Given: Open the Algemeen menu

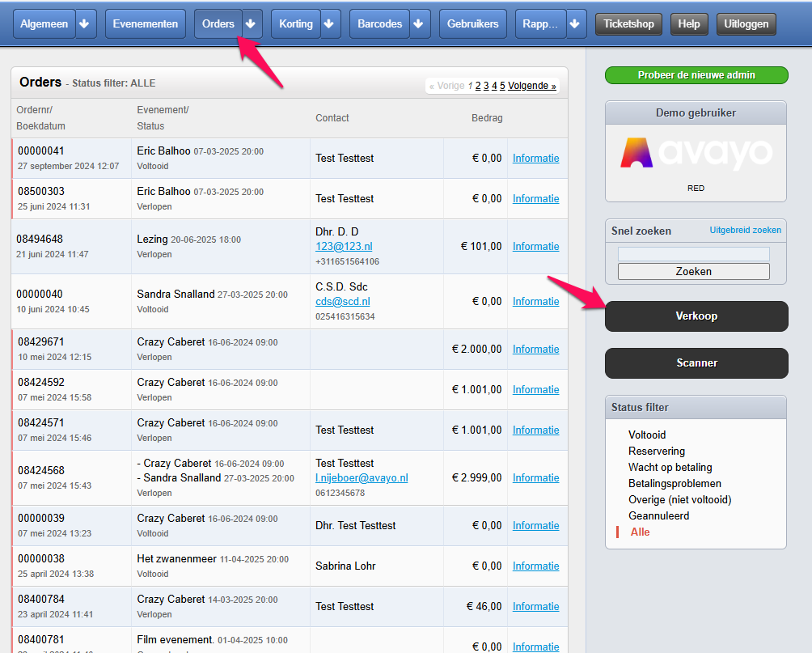Looking at the screenshot, I should (44, 23).
